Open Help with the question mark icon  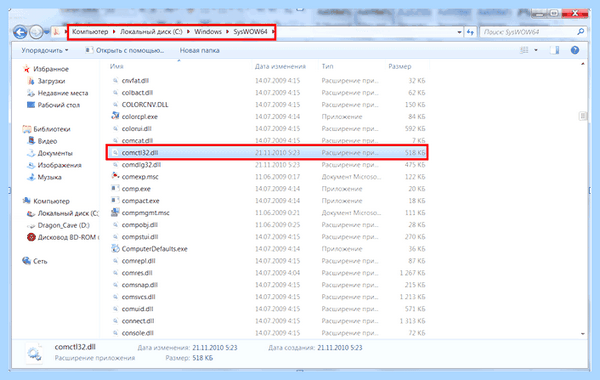[575, 50]
